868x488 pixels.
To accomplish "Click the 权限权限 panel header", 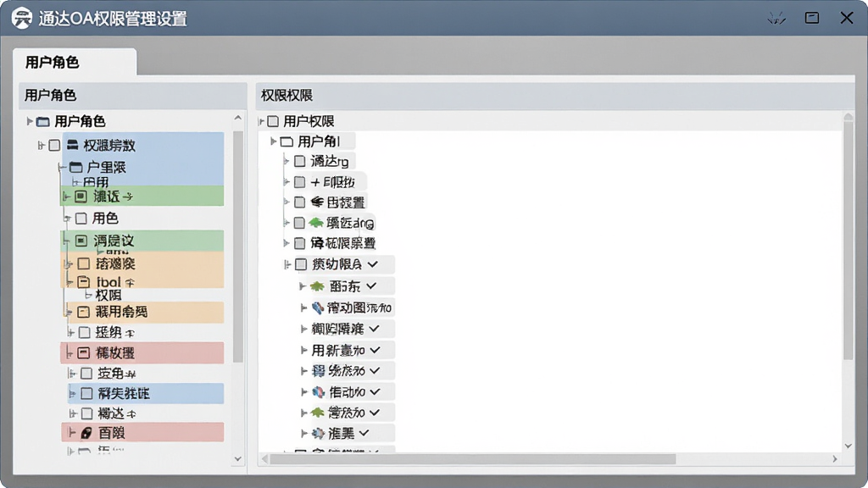I will (x=554, y=95).
